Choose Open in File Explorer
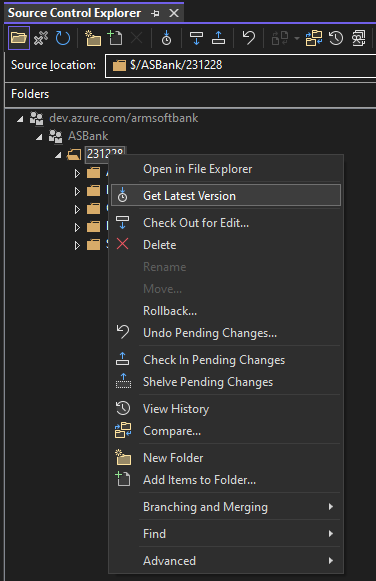 click(x=226, y=169)
